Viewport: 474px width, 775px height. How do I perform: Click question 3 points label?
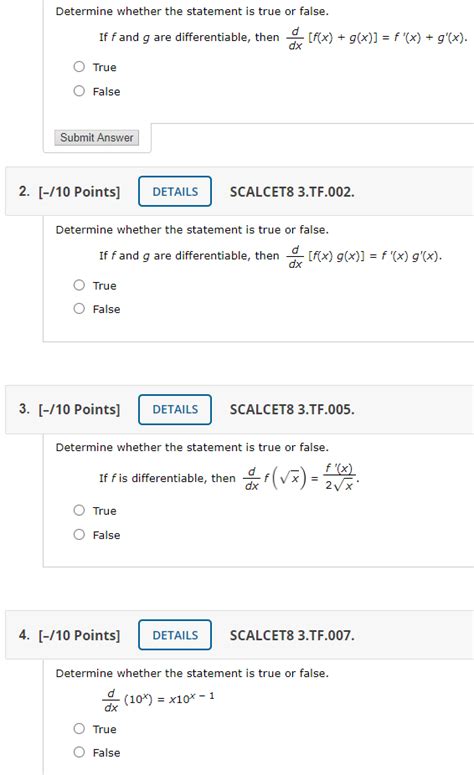pyautogui.click(x=79, y=409)
